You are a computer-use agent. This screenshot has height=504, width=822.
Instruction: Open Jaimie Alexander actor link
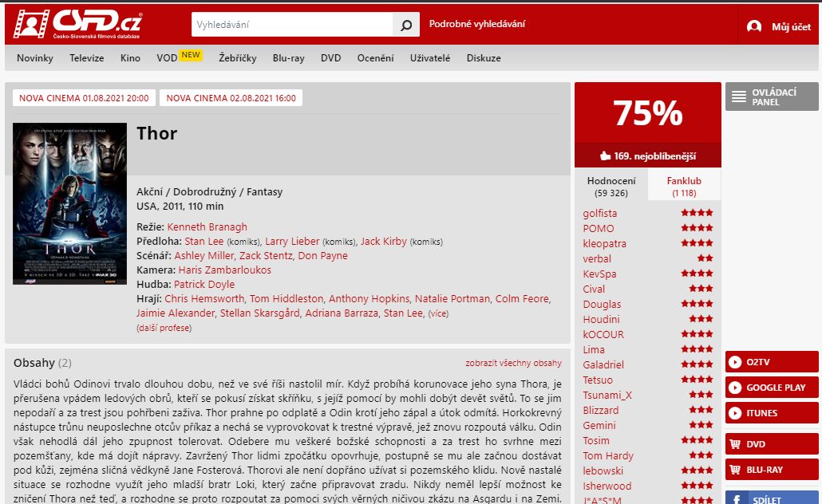[x=176, y=313]
